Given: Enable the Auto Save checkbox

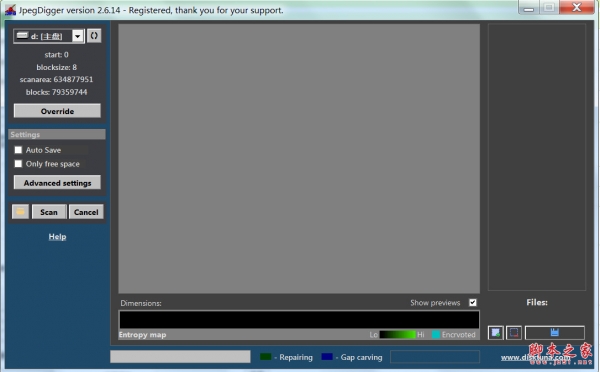Looking at the screenshot, I should pos(18,150).
